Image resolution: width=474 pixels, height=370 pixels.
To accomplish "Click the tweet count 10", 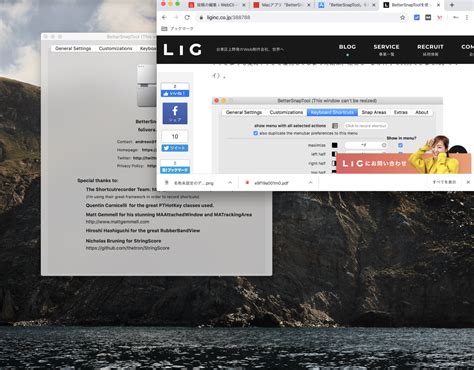I will click(x=175, y=136).
